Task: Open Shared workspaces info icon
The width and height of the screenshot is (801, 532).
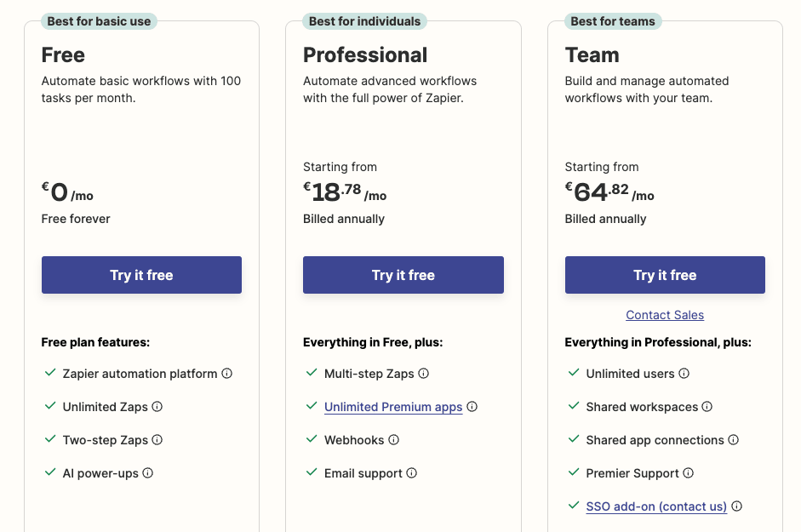Action: pos(707,407)
